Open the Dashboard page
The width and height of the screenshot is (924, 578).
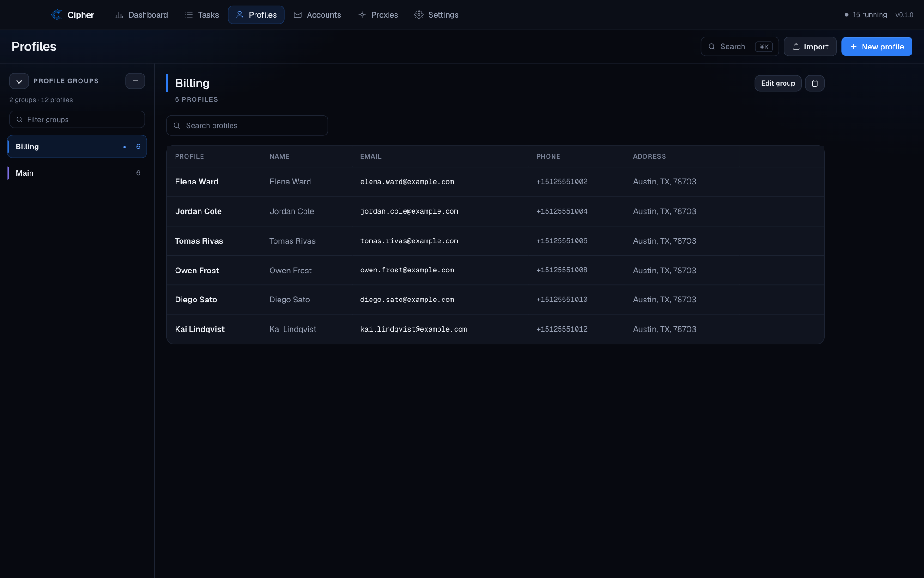click(141, 15)
